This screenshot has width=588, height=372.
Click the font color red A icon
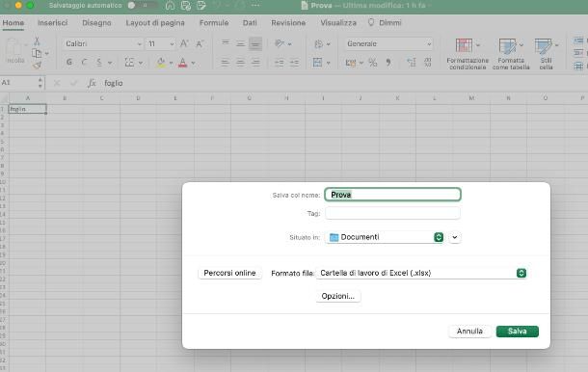182,63
